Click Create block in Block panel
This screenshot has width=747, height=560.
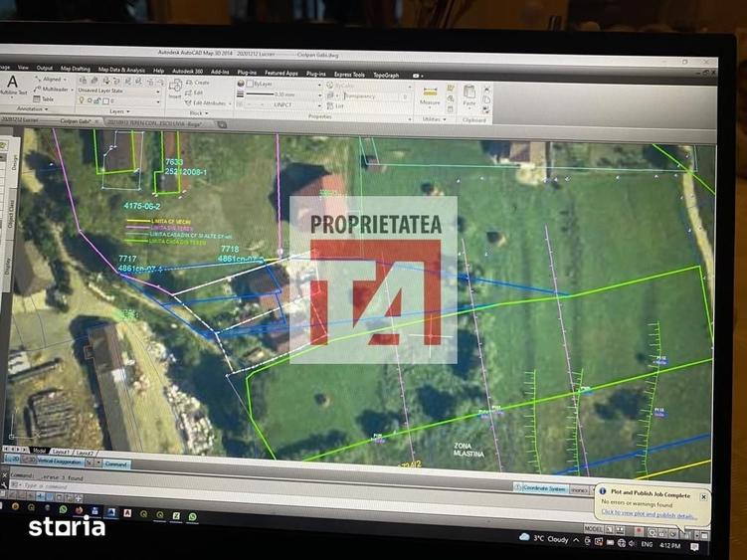[x=198, y=83]
